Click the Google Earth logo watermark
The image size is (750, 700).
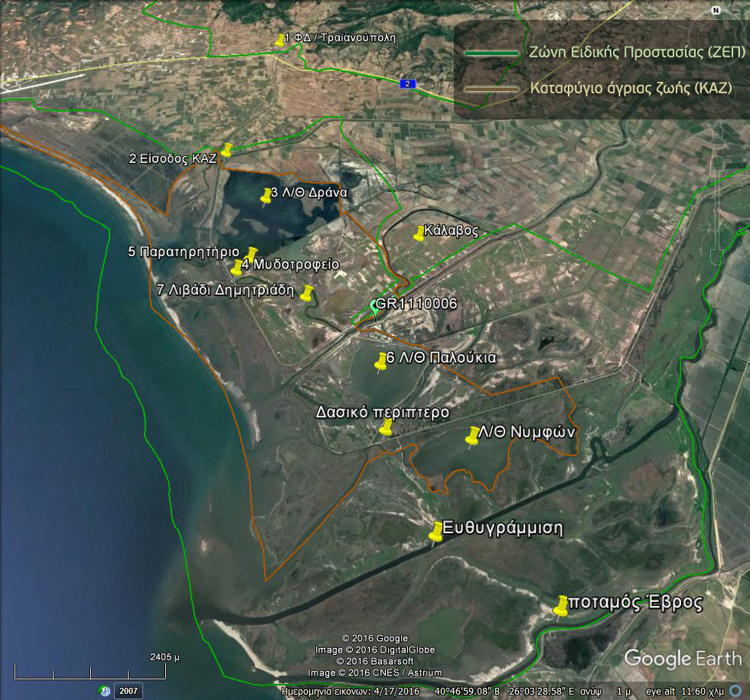pos(683,658)
